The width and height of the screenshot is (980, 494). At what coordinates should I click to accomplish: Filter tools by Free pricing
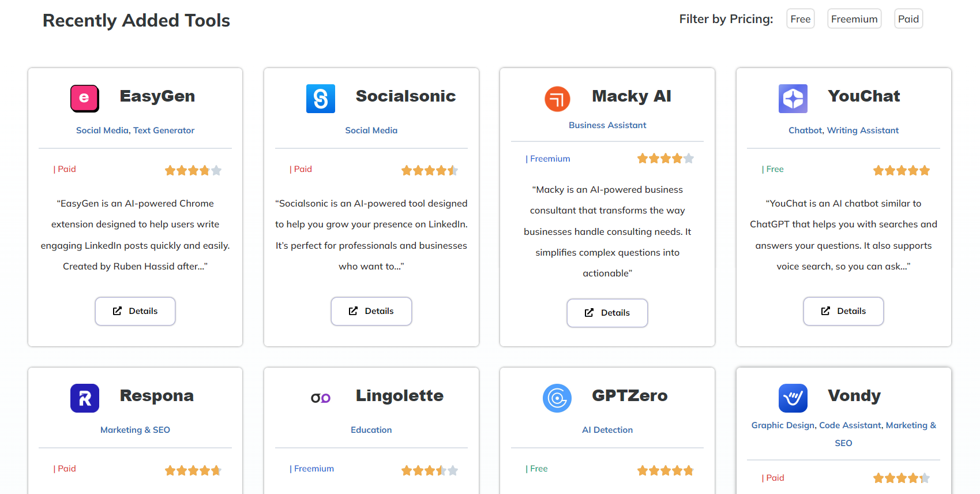pyautogui.click(x=801, y=19)
